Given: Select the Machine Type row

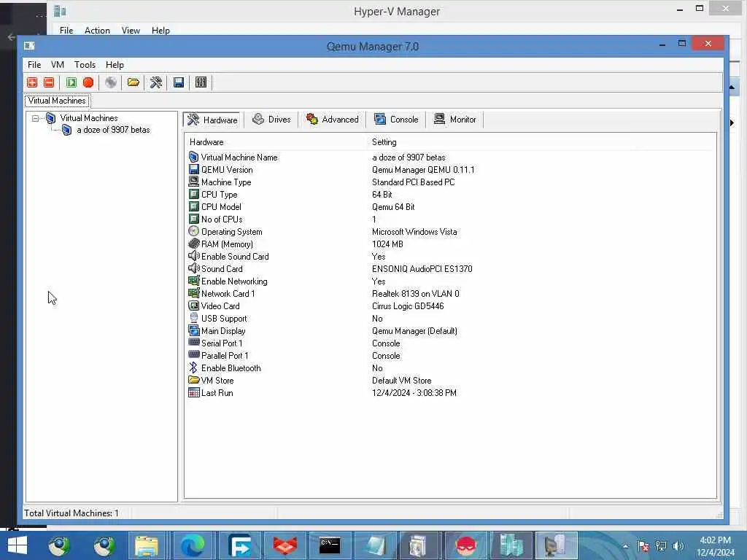Looking at the screenshot, I should point(449,182).
